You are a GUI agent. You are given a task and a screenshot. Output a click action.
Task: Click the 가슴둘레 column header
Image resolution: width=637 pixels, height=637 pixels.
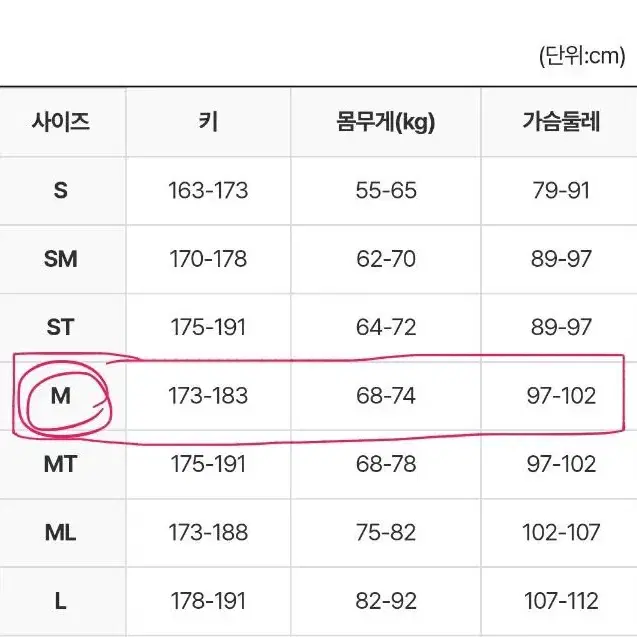pos(561,121)
